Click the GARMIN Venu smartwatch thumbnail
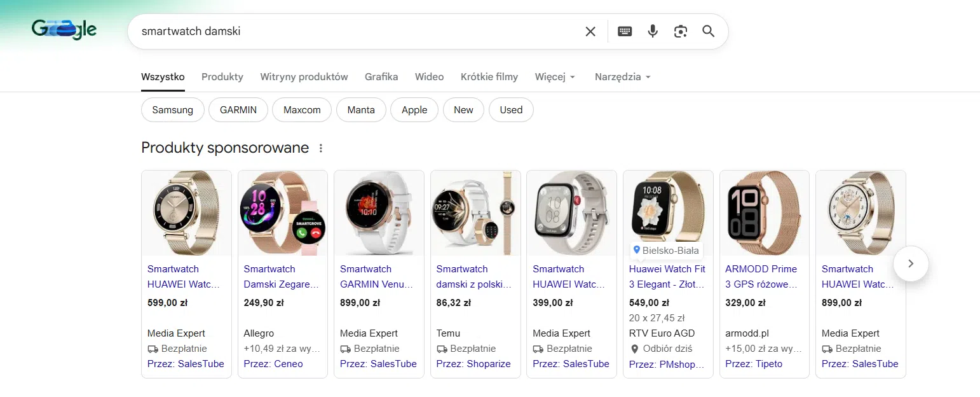This screenshot has height=397, width=980. [x=379, y=213]
